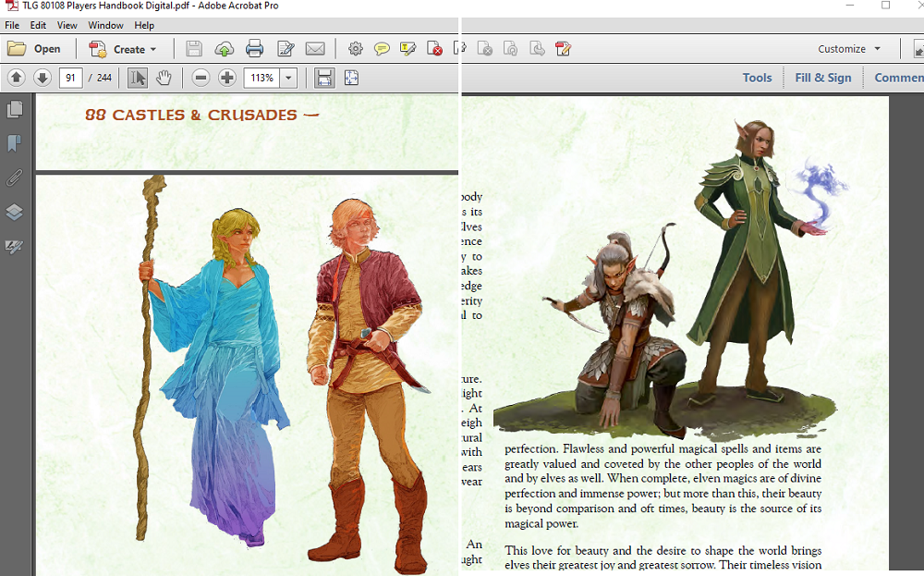
Task: Show the Layers panel
Action: point(15,212)
